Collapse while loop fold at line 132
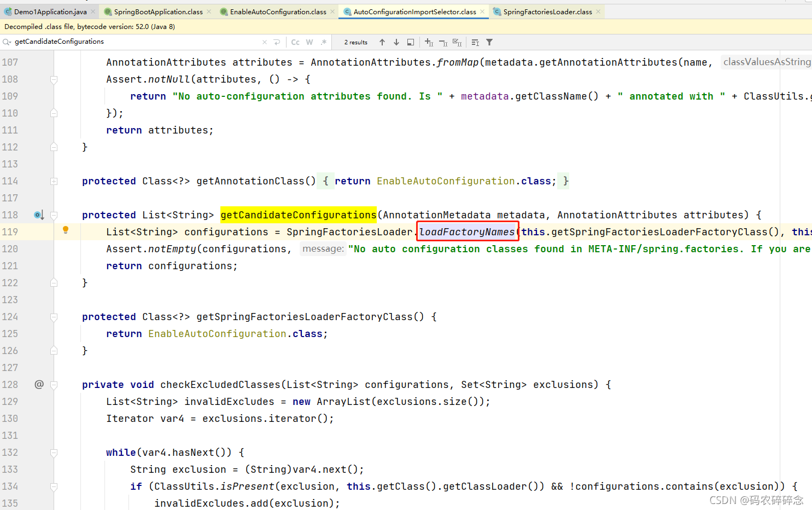The image size is (812, 510). 54,453
